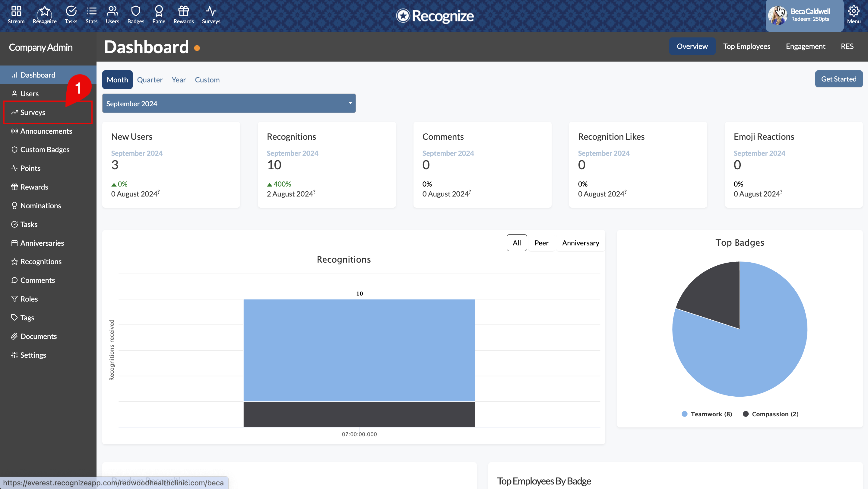The width and height of the screenshot is (868, 489).
Task: Open the Stats list icon
Action: point(91,15)
